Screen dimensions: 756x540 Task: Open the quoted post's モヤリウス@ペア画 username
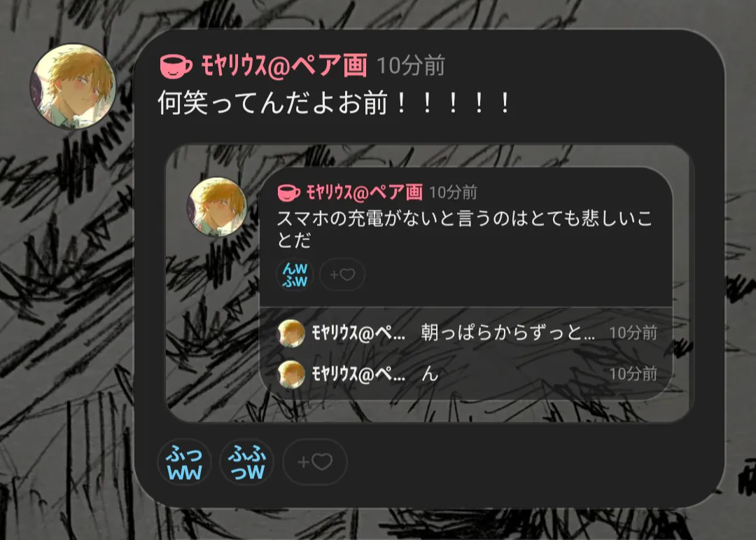[x=365, y=192]
